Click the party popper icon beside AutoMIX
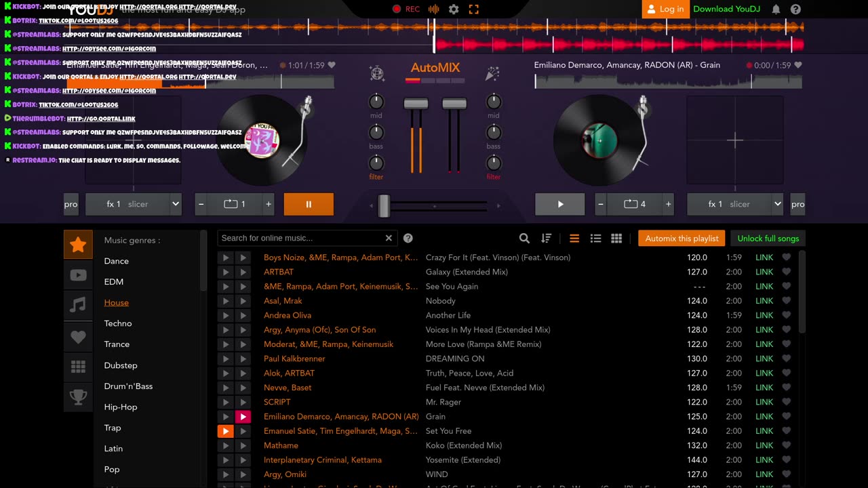The width and height of the screenshot is (868, 488). pyautogui.click(x=492, y=74)
